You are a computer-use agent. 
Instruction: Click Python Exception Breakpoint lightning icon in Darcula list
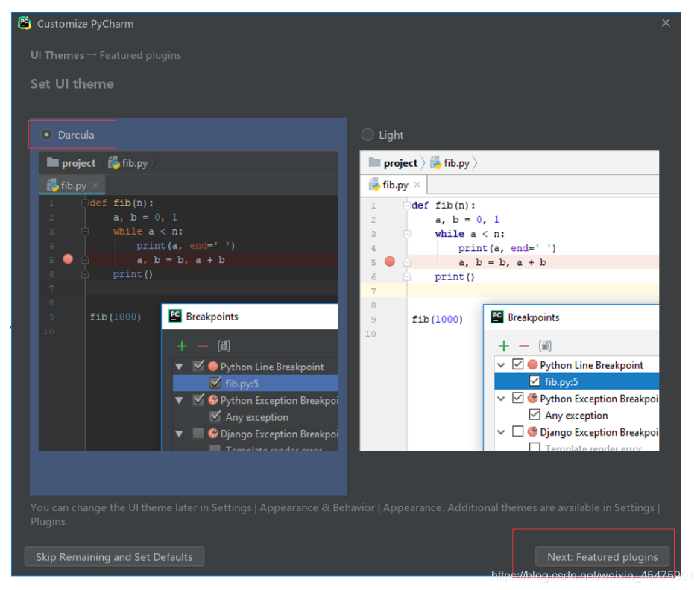tap(213, 399)
